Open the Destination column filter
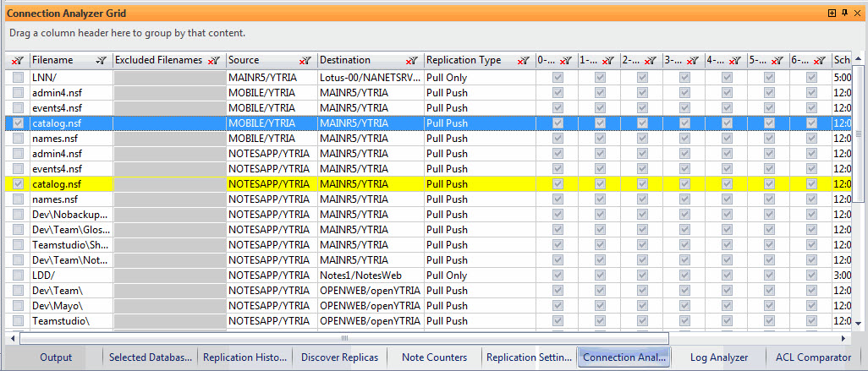 pyautogui.click(x=412, y=61)
